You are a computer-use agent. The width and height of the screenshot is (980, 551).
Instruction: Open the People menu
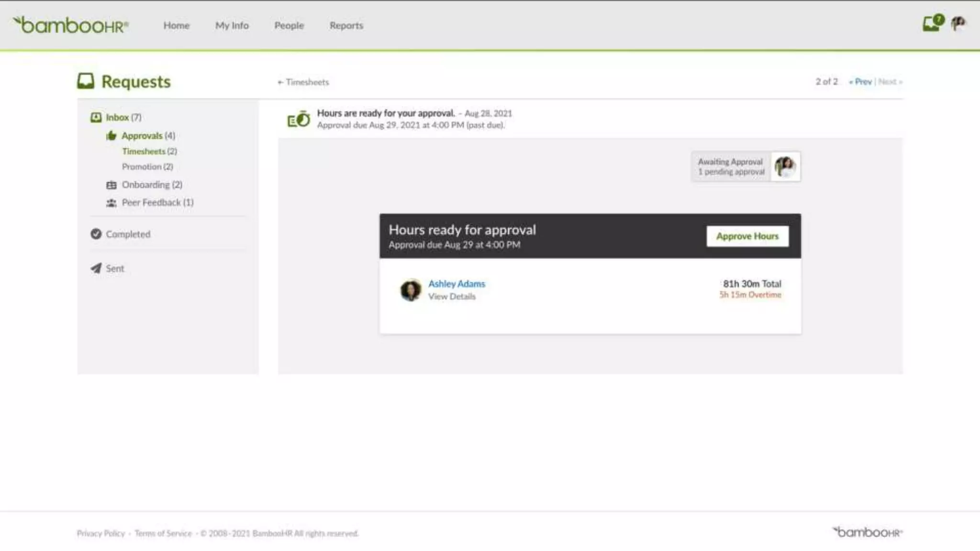coord(289,25)
